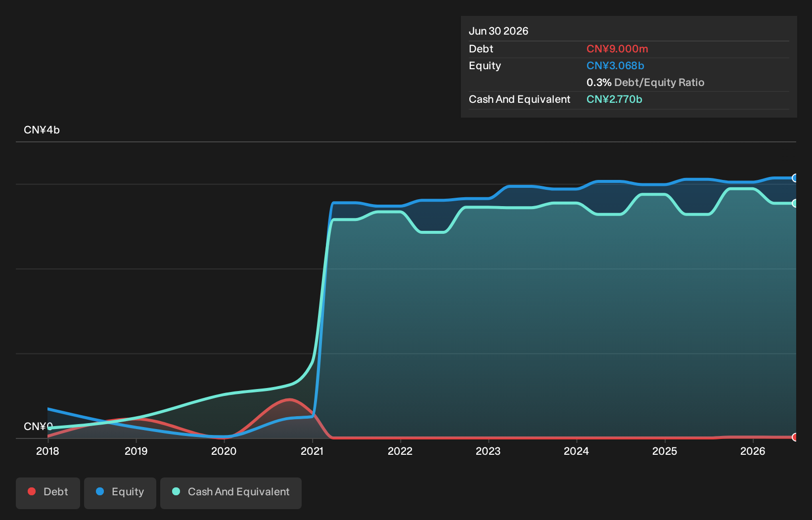Select the 2026 x-axis label
Image resolution: width=812 pixels, height=520 pixels.
point(753,451)
